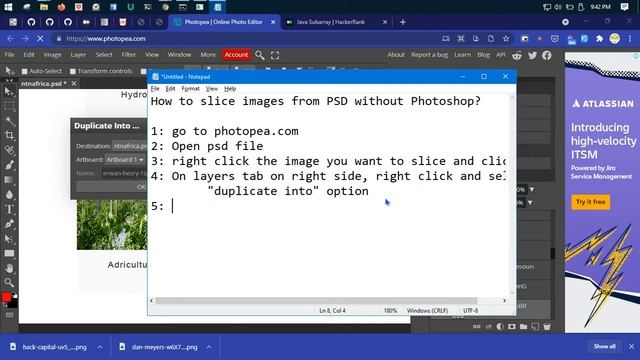Click the red Account button
This screenshot has height=360, width=640.
236,55
